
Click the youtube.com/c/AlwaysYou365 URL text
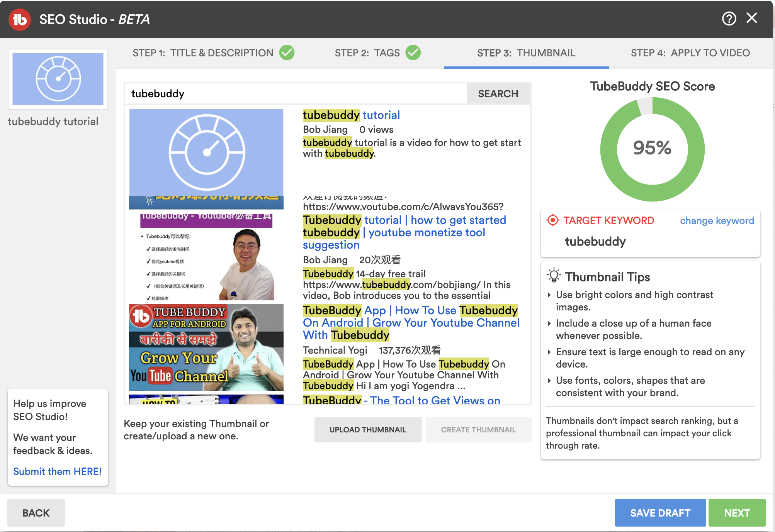tap(403, 207)
